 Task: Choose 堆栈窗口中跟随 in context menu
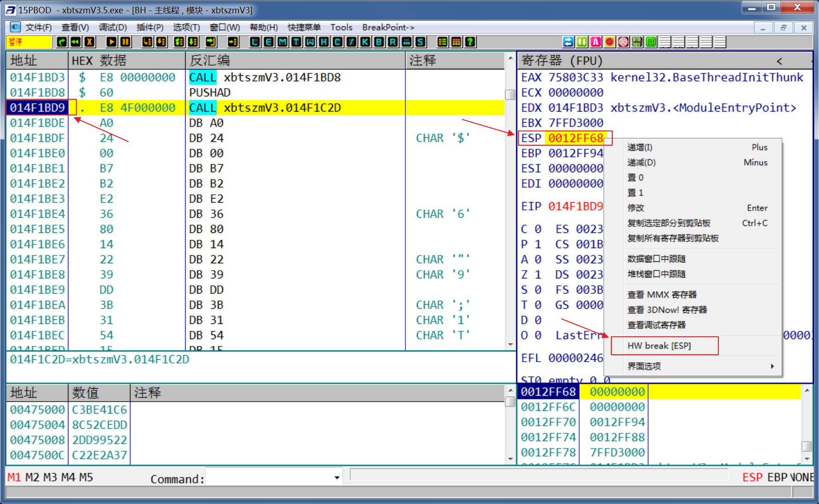pyautogui.click(x=657, y=274)
